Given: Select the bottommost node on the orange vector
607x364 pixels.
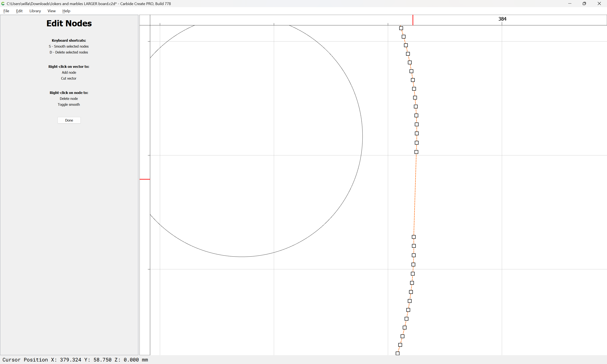Looking at the screenshot, I should [398, 353].
